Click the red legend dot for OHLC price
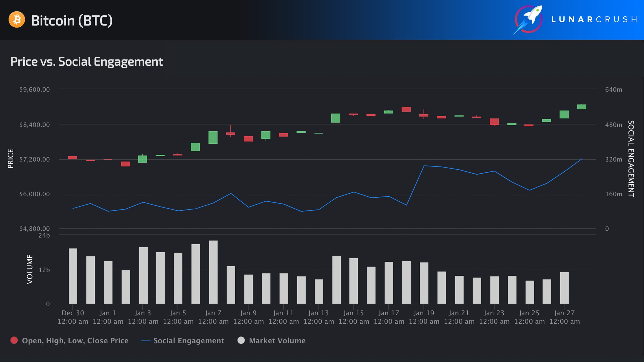 [x=14, y=340]
